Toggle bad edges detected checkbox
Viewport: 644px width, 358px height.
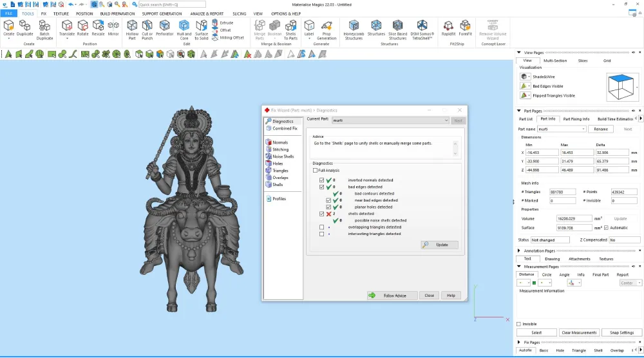(x=321, y=187)
